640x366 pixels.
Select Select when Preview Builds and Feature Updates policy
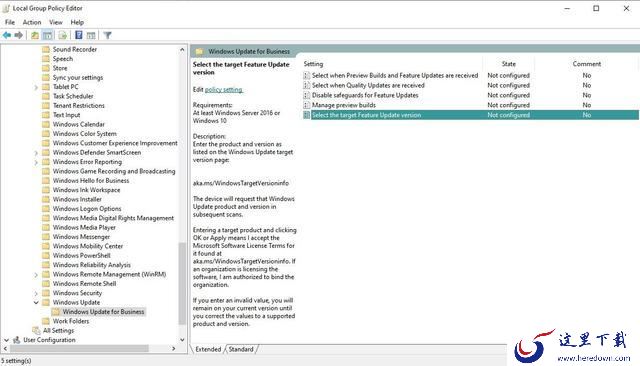[x=395, y=75]
